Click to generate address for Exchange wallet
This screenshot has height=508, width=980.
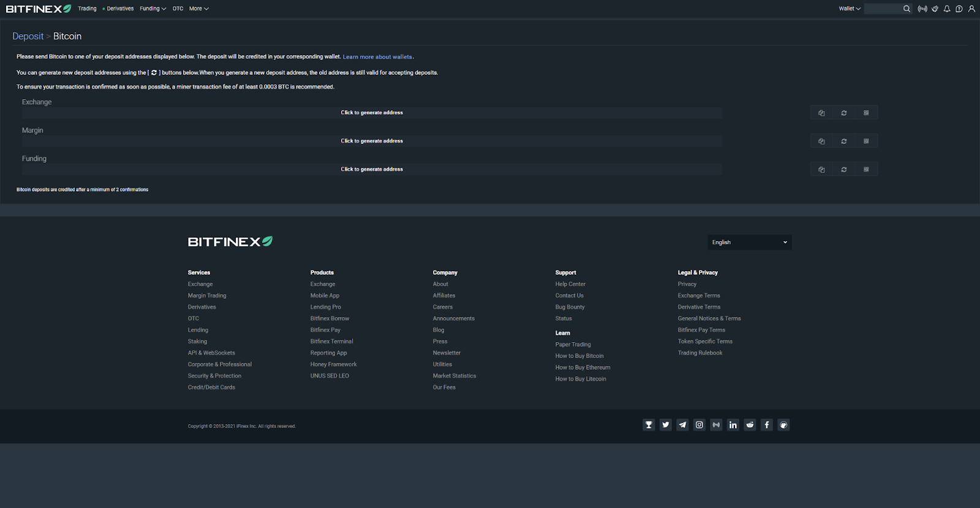click(372, 113)
